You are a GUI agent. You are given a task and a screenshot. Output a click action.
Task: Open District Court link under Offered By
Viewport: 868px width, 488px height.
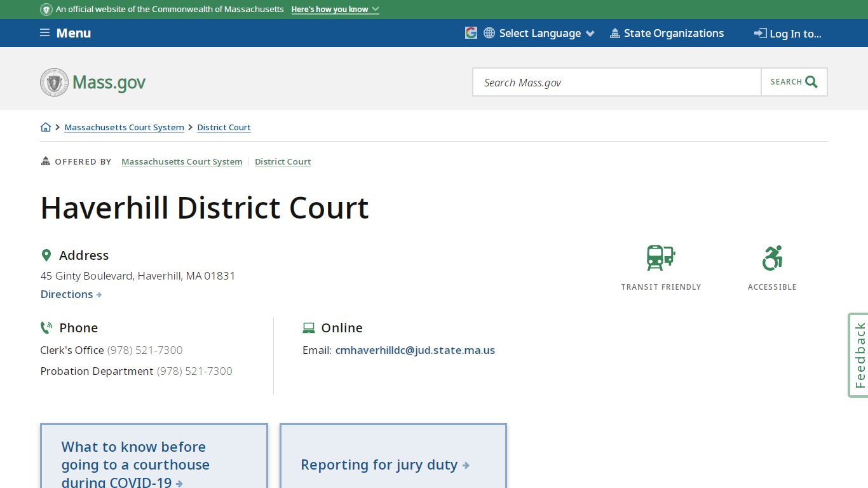tap(283, 161)
